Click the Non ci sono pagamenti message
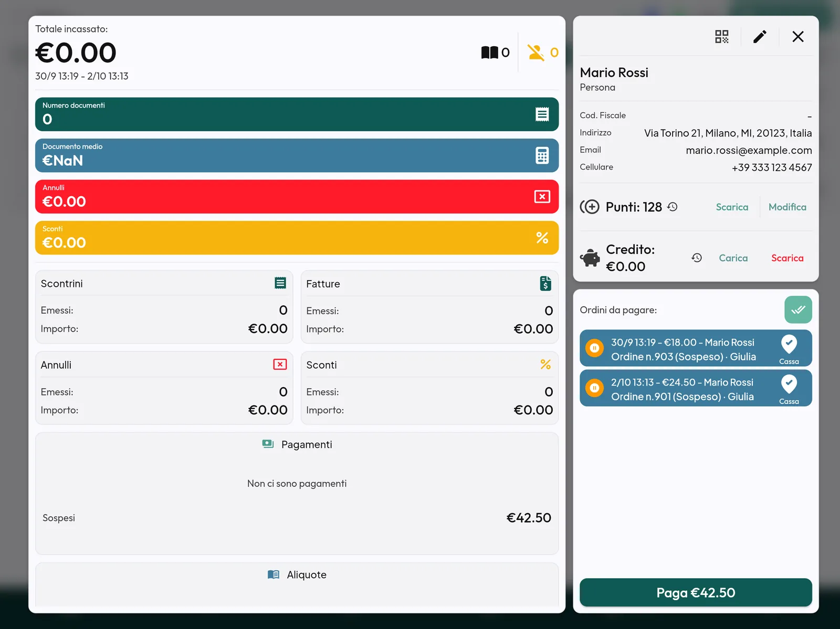This screenshot has height=629, width=840. click(297, 484)
